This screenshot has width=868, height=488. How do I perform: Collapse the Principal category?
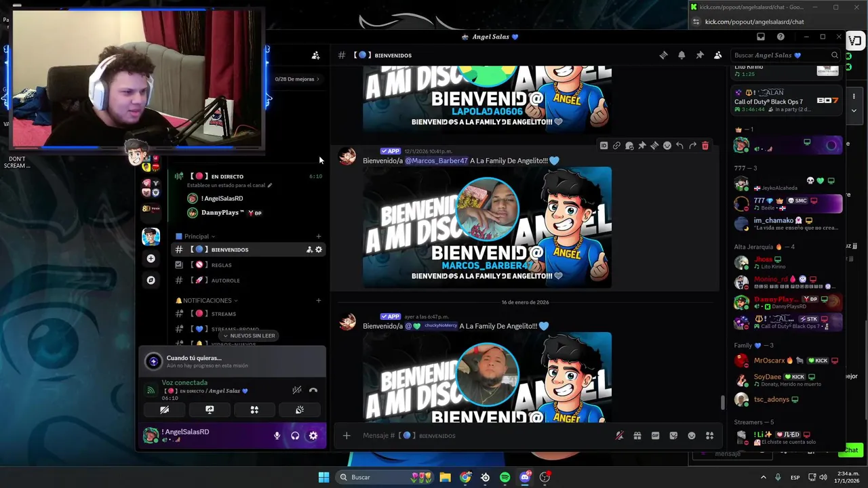tap(196, 237)
